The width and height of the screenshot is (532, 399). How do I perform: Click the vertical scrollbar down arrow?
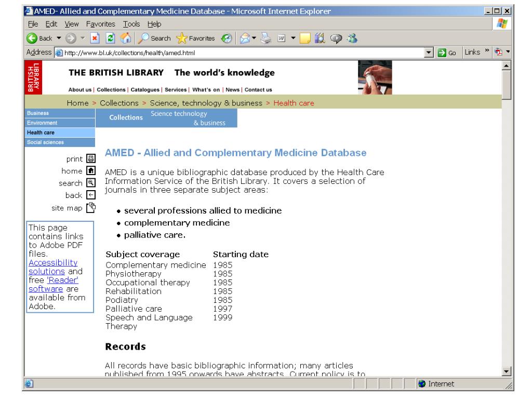(x=506, y=371)
